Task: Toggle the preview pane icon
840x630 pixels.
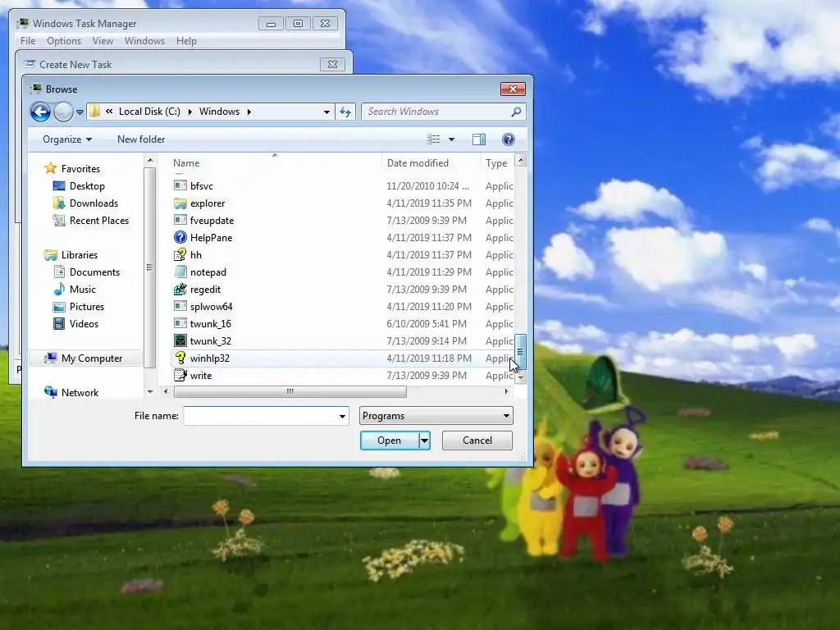Action: coord(479,139)
